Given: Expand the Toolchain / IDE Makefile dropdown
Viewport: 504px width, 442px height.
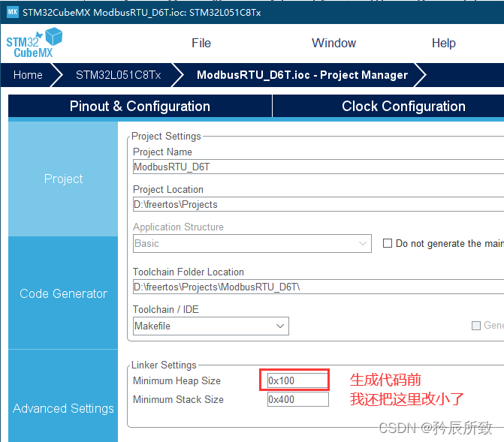Looking at the screenshot, I should point(211,326).
